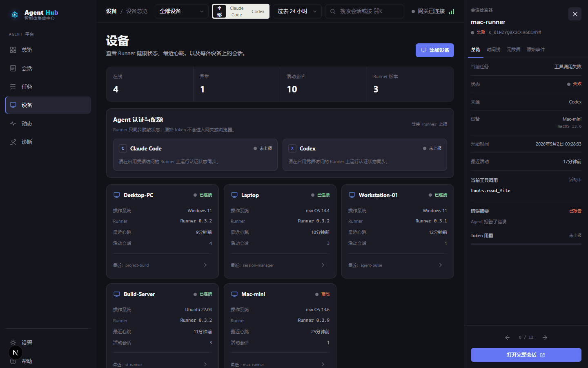Image resolution: width=588 pixels, height=368 pixels.
Task: Go to next session with right arrow
Action: click(545, 337)
